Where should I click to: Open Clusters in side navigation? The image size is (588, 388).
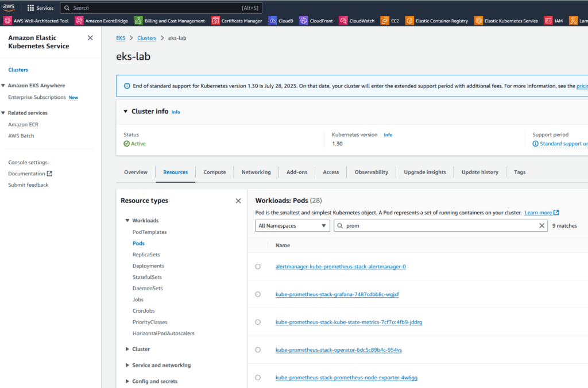tap(18, 70)
